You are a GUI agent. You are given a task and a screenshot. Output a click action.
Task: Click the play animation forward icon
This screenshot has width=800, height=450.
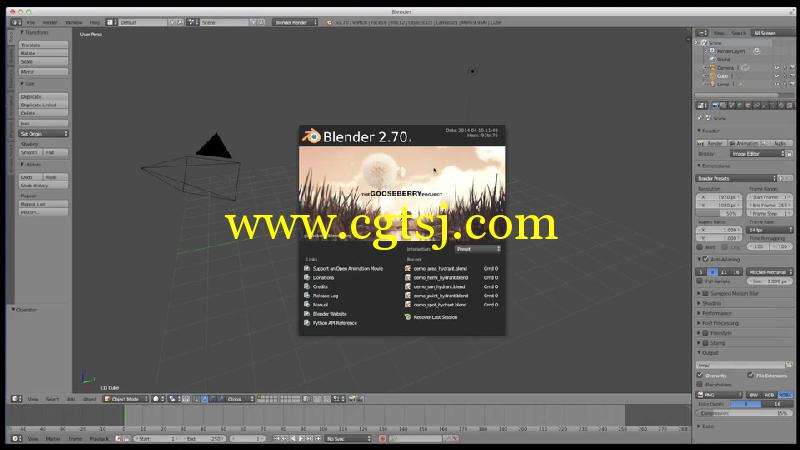[302, 439]
